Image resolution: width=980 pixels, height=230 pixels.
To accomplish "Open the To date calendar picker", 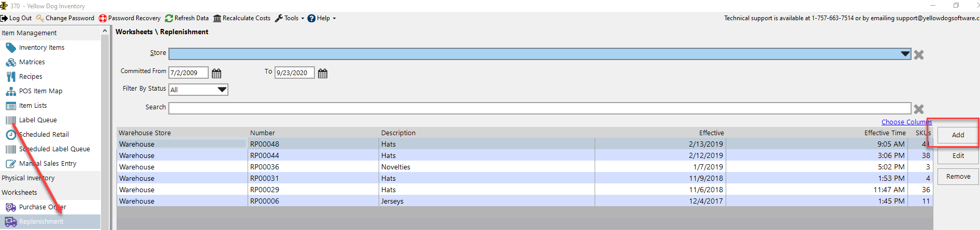I will pos(323,73).
